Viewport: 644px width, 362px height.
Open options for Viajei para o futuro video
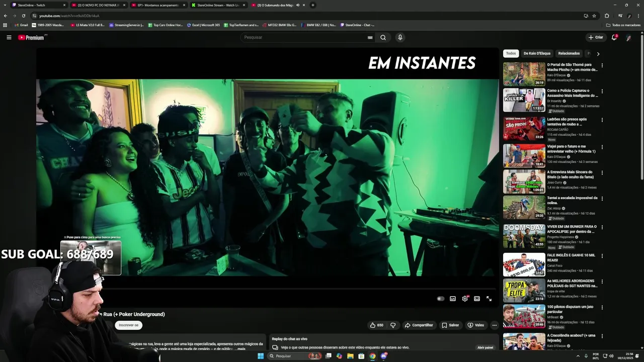click(602, 147)
